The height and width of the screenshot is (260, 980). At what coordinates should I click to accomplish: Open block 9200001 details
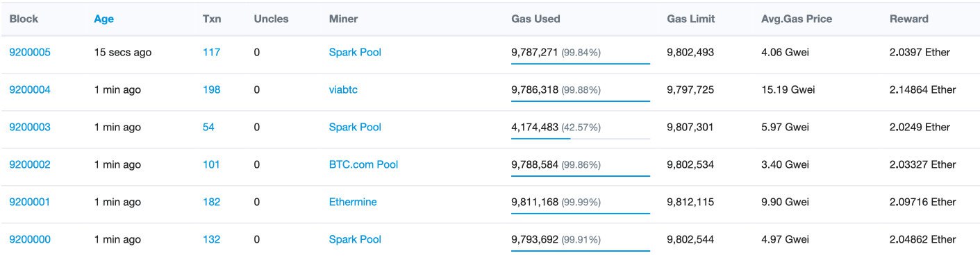point(29,202)
